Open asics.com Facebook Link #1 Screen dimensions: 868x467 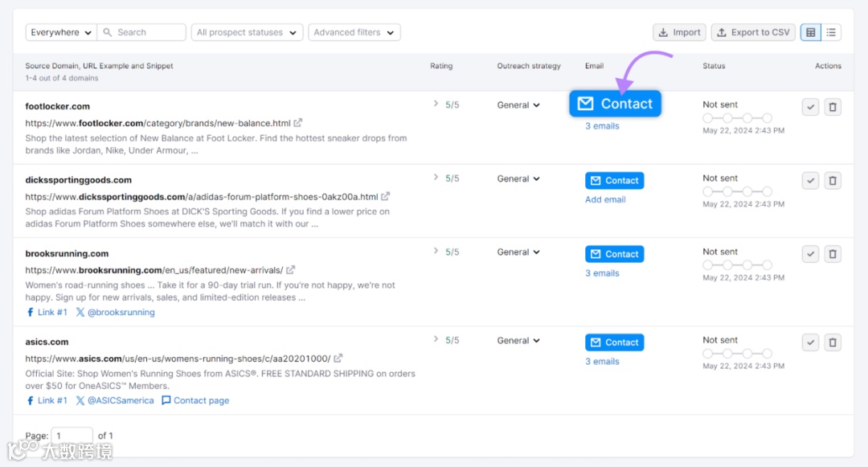tap(47, 400)
